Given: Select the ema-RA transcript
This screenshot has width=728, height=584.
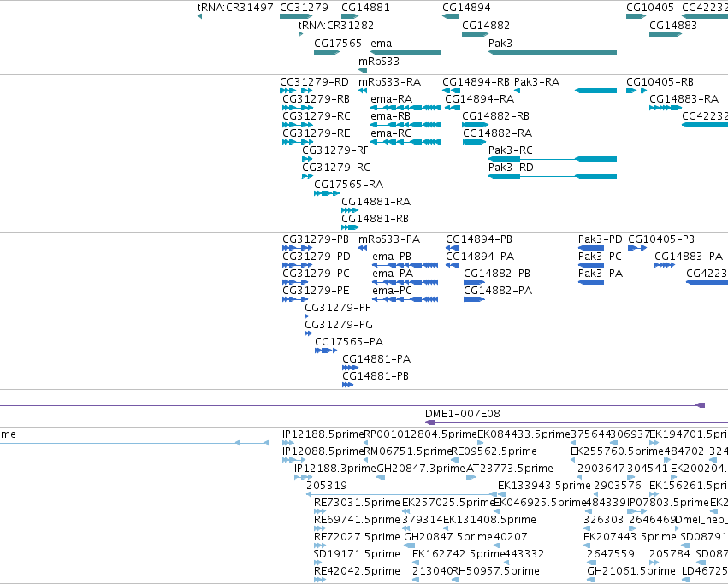Looking at the screenshot, I should pyautogui.click(x=405, y=108).
